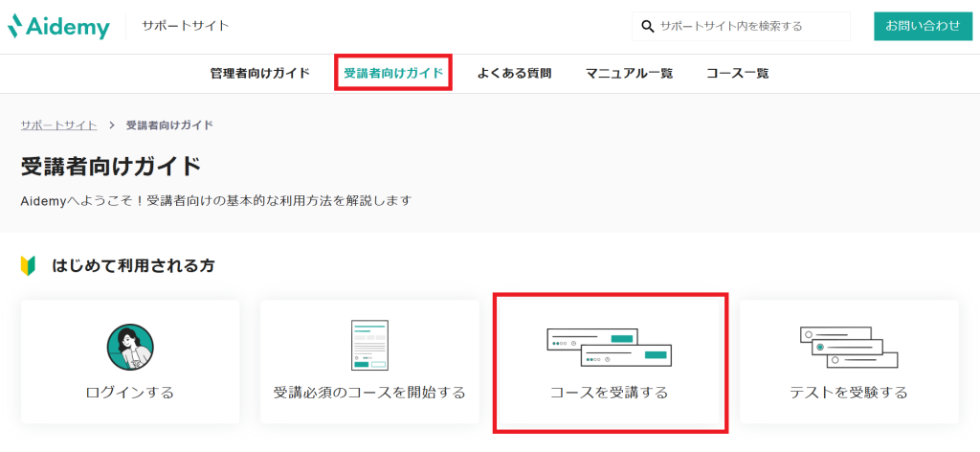Screen dimensions: 980x452
Task: Open the よくある質問 page
Action: [x=515, y=74]
